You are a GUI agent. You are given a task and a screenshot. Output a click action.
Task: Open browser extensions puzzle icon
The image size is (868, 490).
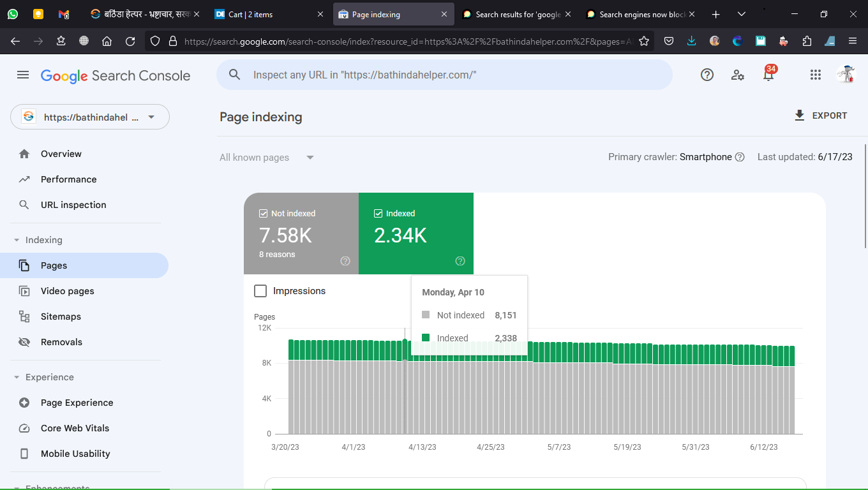[x=807, y=41]
